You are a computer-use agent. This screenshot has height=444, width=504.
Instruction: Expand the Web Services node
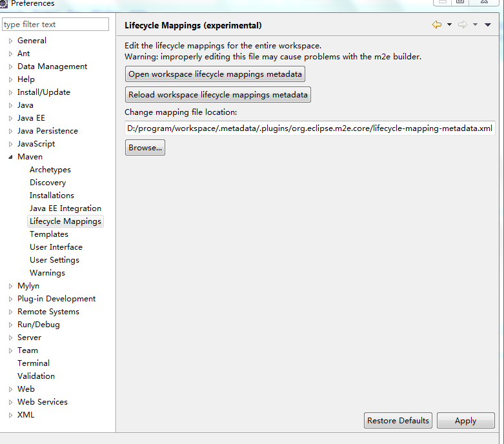[10, 402]
